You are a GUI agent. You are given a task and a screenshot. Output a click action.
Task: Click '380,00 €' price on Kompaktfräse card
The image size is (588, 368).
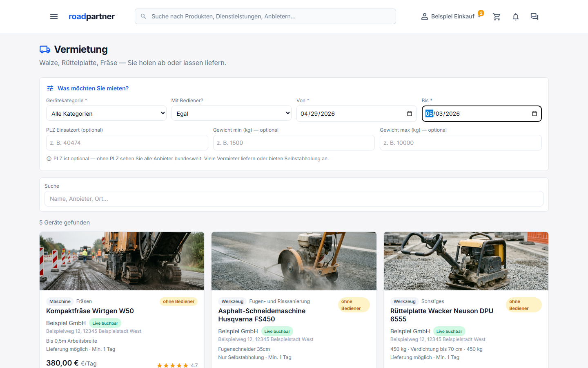tap(62, 363)
